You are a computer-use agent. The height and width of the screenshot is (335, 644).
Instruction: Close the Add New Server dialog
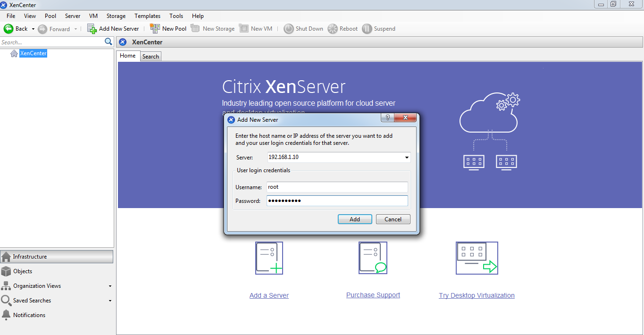click(x=405, y=118)
